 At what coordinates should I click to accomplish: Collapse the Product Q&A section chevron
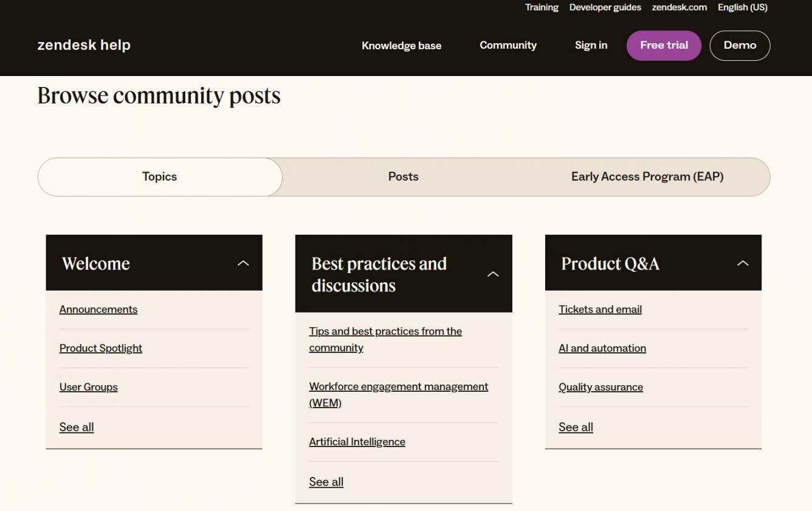743,263
